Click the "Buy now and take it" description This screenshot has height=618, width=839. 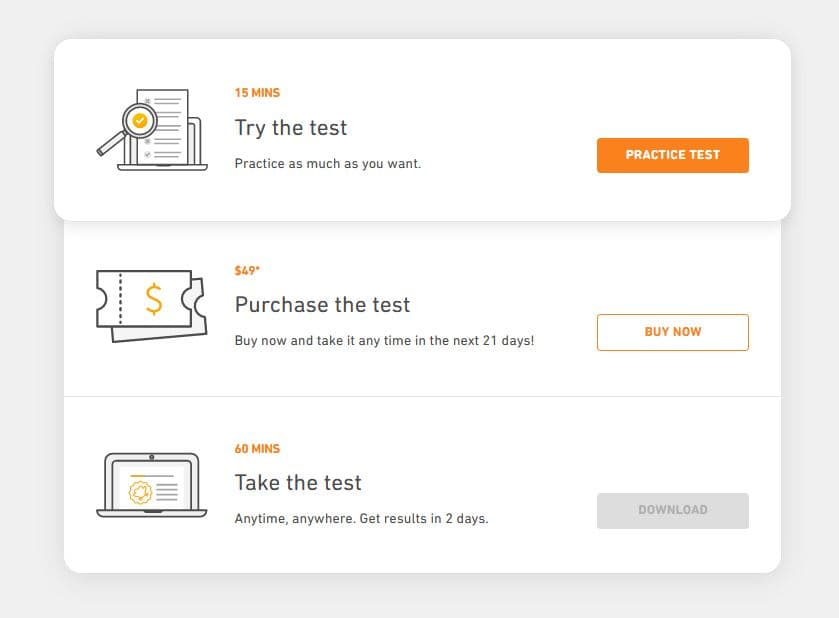pos(384,341)
